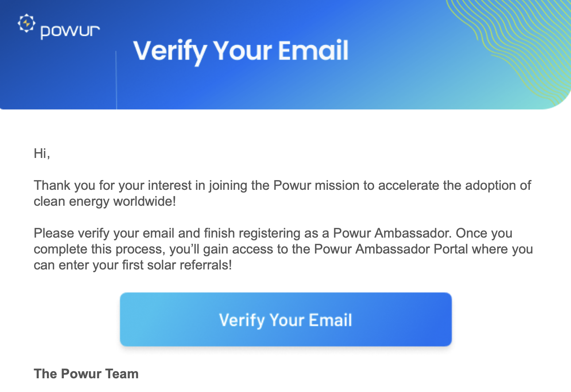The height and width of the screenshot is (392, 571).
Task: Click the Verify Your Email button
Action: [x=285, y=319]
